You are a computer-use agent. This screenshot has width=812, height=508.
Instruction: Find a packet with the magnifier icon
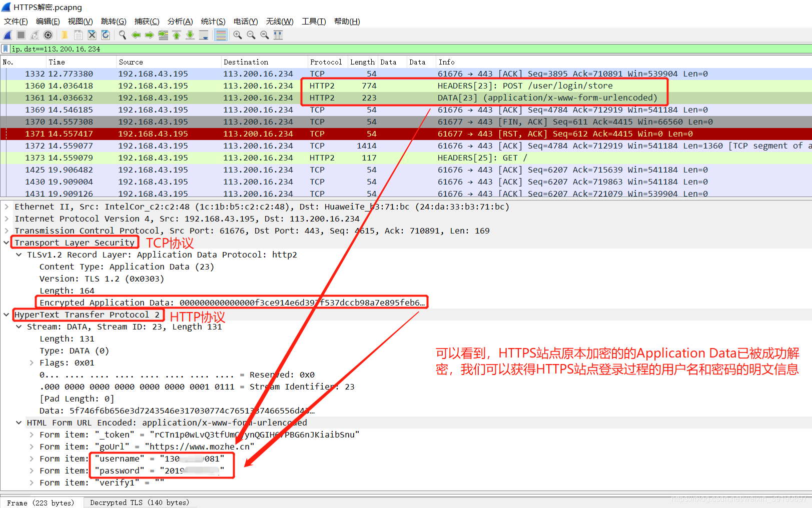123,35
